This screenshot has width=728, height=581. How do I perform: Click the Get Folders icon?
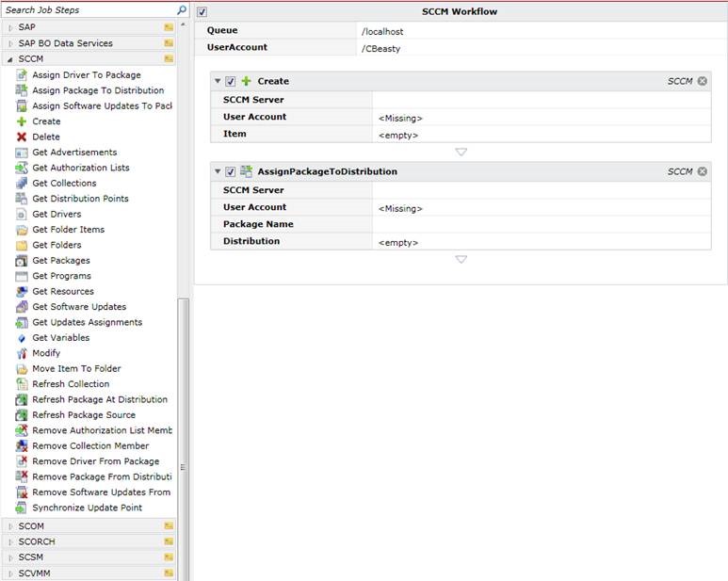pyautogui.click(x=22, y=245)
